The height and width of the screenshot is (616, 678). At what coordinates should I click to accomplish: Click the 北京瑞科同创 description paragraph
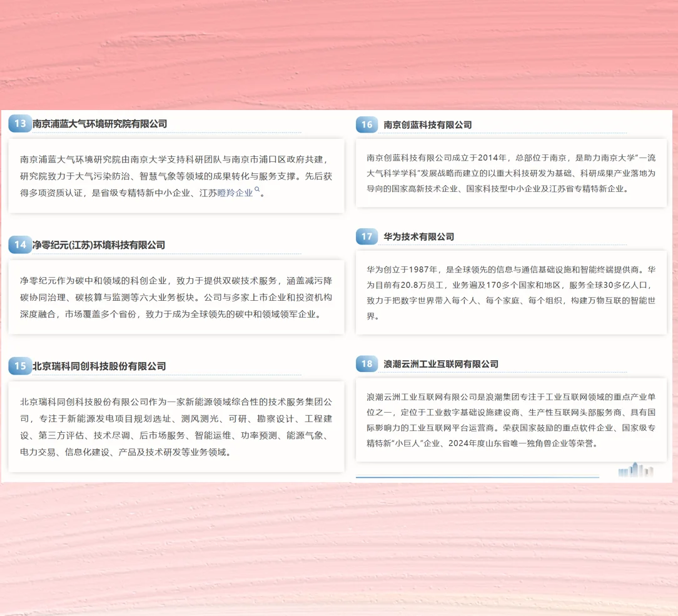click(176, 427)
